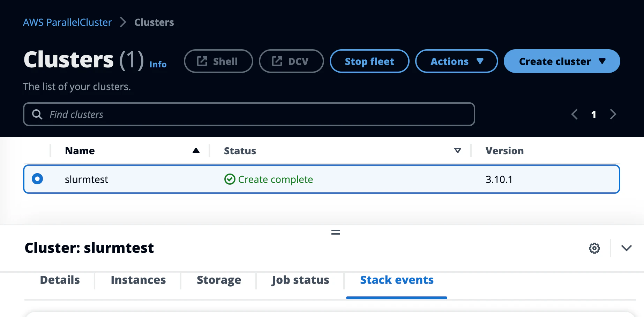
Task: Click the Create complete status cell
Action: point(269,179)
